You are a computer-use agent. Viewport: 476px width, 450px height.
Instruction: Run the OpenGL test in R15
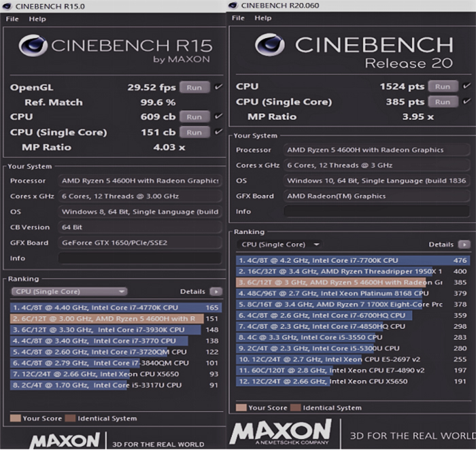coord(194,88)
